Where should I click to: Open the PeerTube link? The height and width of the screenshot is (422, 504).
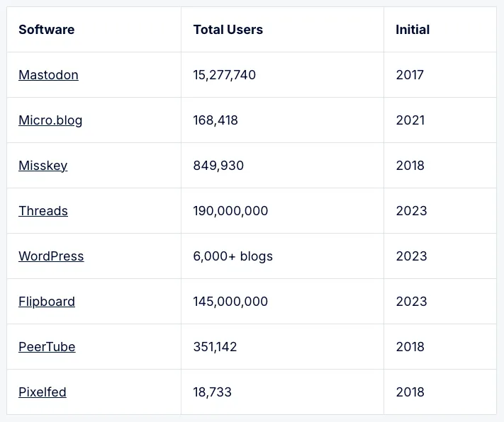point(47,347)
